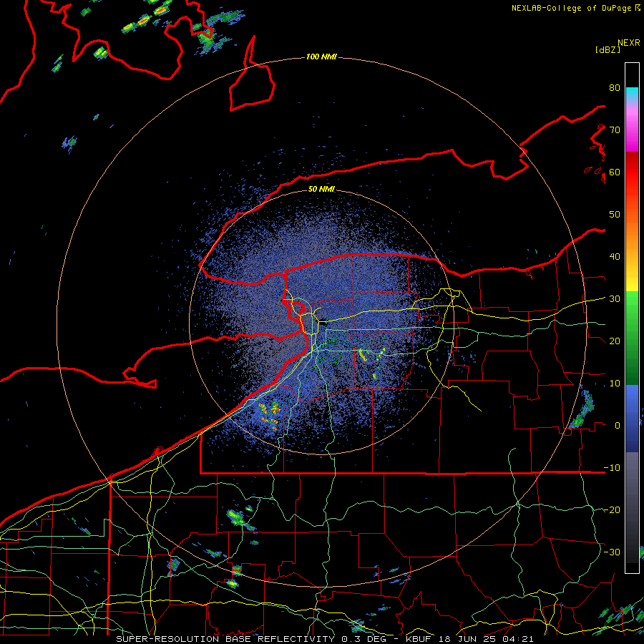Click the 0 value on the dBZ scale
This screenshot has width=644, height=644.
pos(618,426)
